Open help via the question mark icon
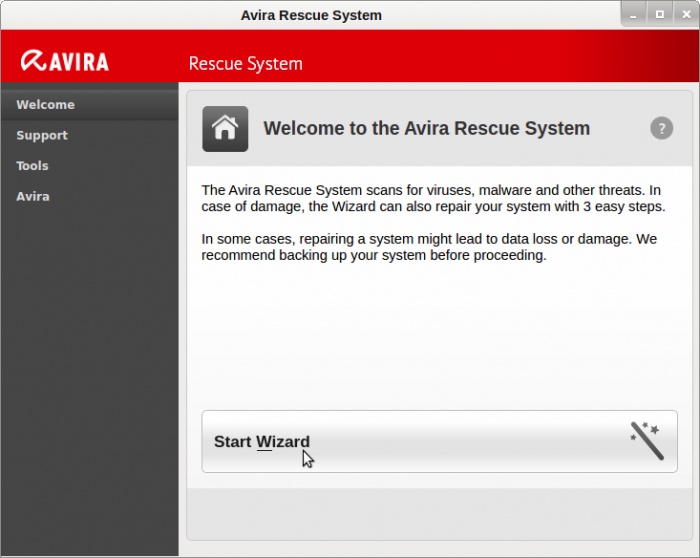Viewport: 700px width, 558px height. (x=661, y=128)
